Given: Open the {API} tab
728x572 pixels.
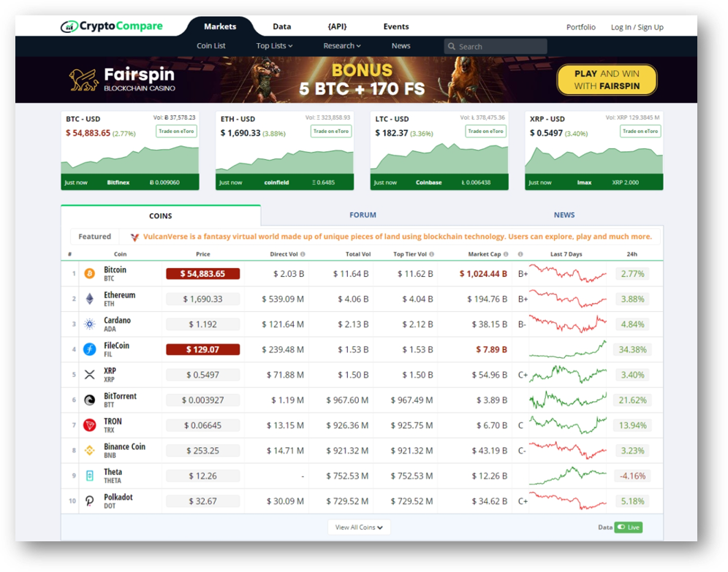Looking at the screenshot, I should tap(337, 27).
